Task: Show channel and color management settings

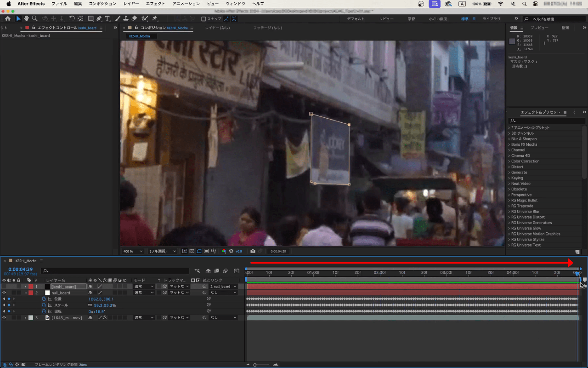Action: pos(224,251)
